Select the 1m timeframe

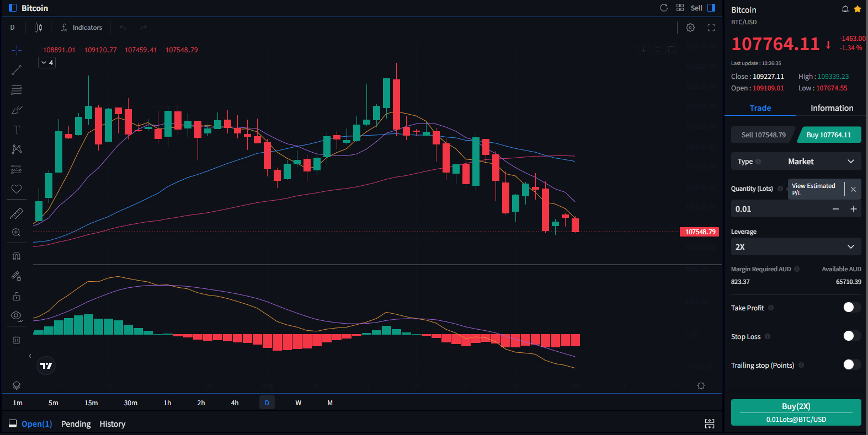(18, 403)
